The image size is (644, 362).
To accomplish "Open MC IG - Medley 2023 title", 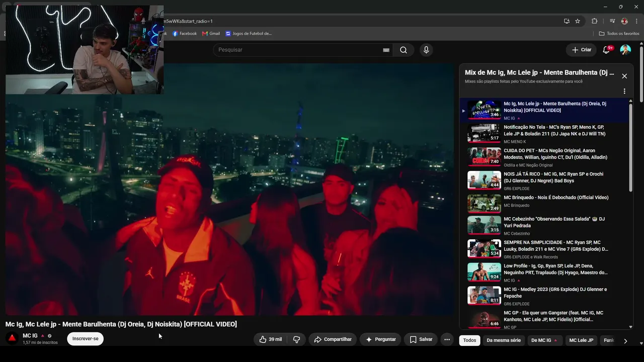I will (x=555, y=293).
